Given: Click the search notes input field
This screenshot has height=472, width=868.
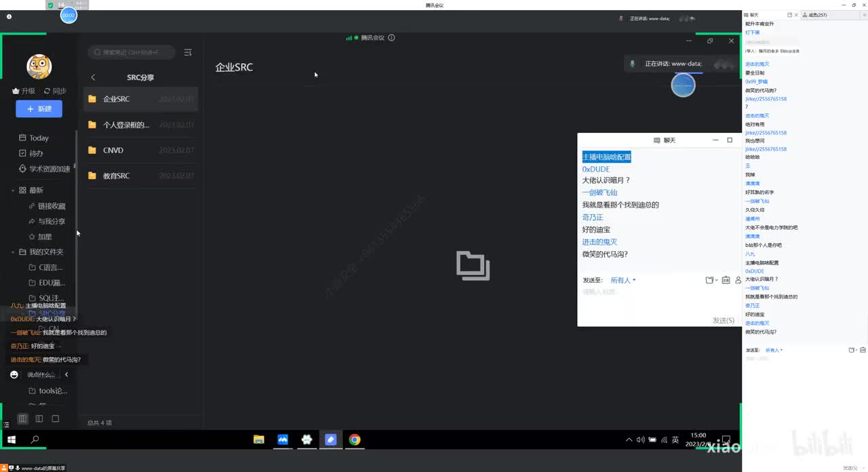Looking at the screenshot, I should tap(131, 52).
